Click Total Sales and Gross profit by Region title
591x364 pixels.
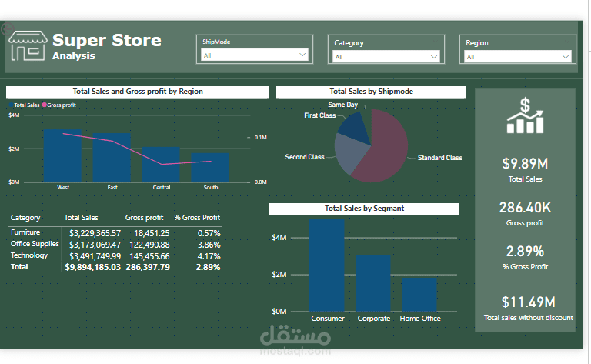[x=138, y=92]
